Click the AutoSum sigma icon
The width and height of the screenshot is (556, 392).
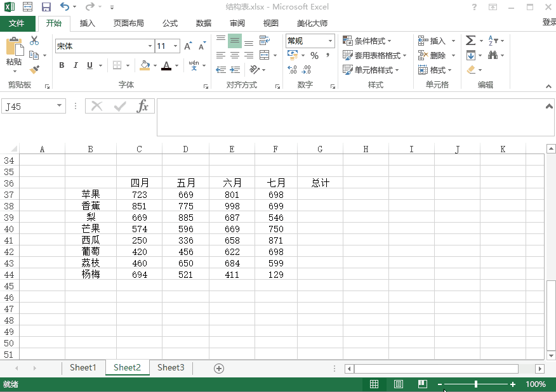(x=470, y=41)
